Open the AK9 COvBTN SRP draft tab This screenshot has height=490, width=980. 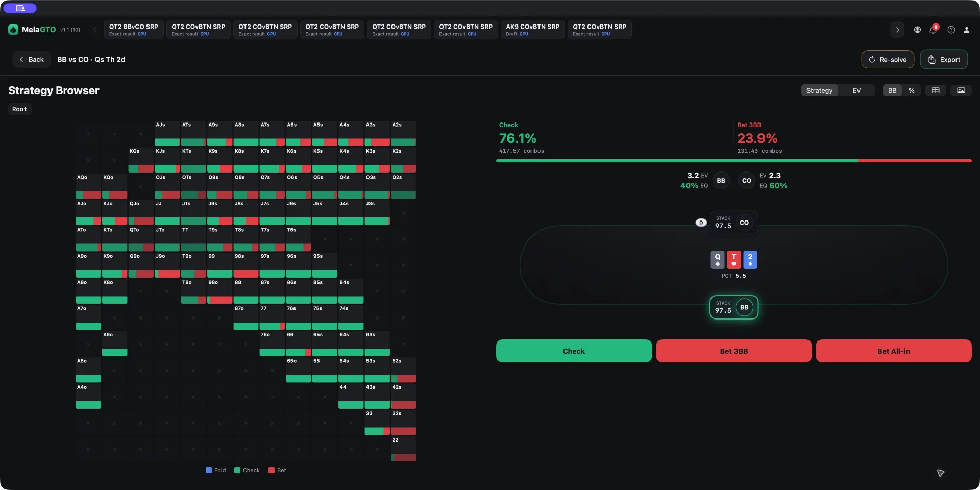click(533, 30)
